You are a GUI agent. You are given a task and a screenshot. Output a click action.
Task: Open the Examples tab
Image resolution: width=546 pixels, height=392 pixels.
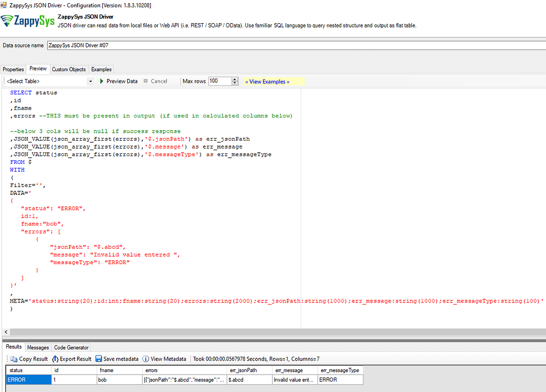click(x=101, y=69)
